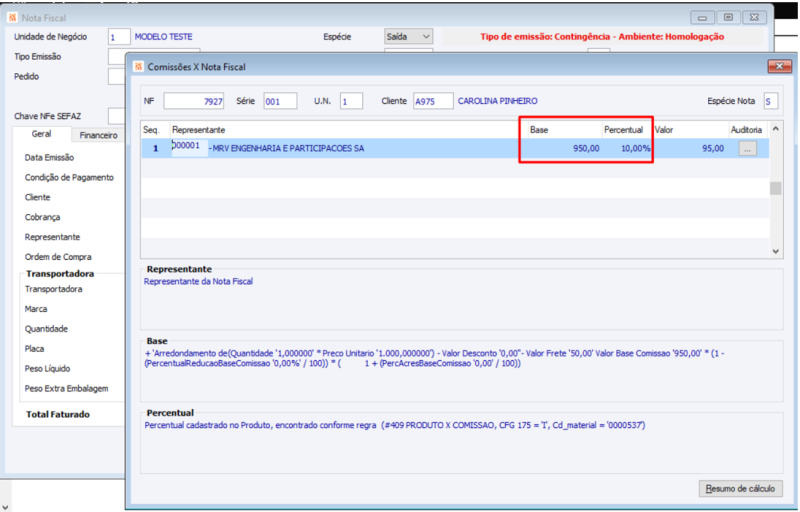Viewport: 800px width, 512px height.
Task: Click the Série field containing 001
Action: pos(280,101)
